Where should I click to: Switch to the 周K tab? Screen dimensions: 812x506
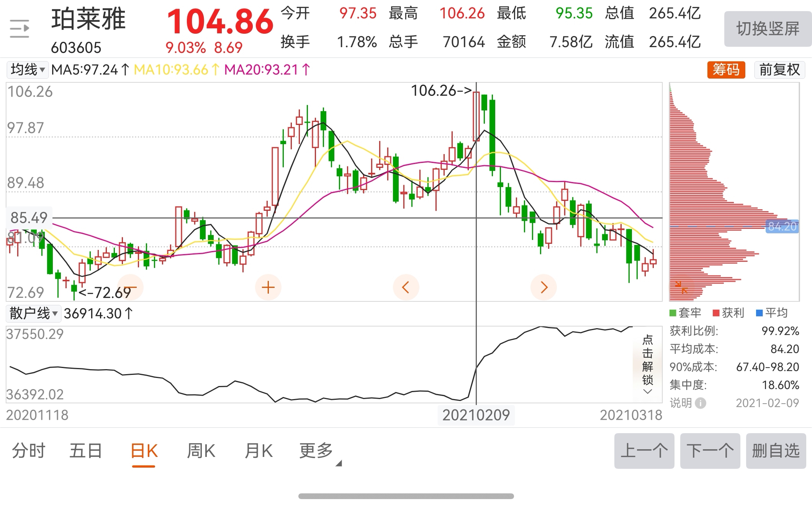tap(201, 451)
